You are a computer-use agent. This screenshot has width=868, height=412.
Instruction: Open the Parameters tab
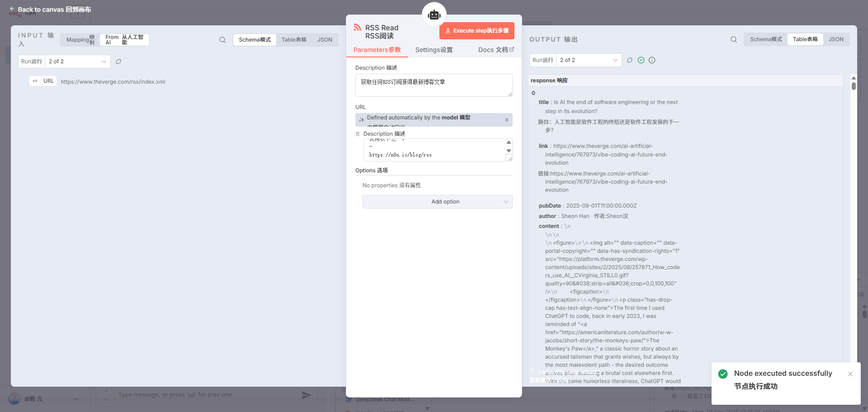[x=377, y=50]
